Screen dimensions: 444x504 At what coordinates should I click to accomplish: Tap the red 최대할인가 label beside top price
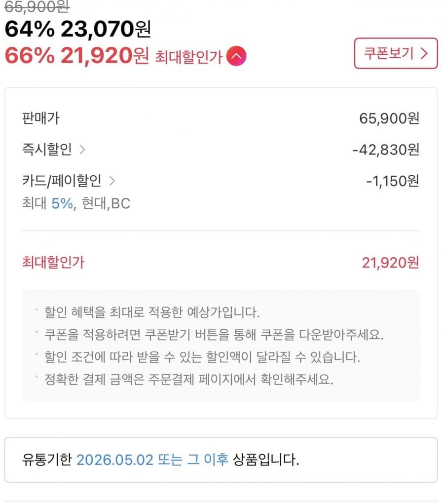(x=188, y=57)
